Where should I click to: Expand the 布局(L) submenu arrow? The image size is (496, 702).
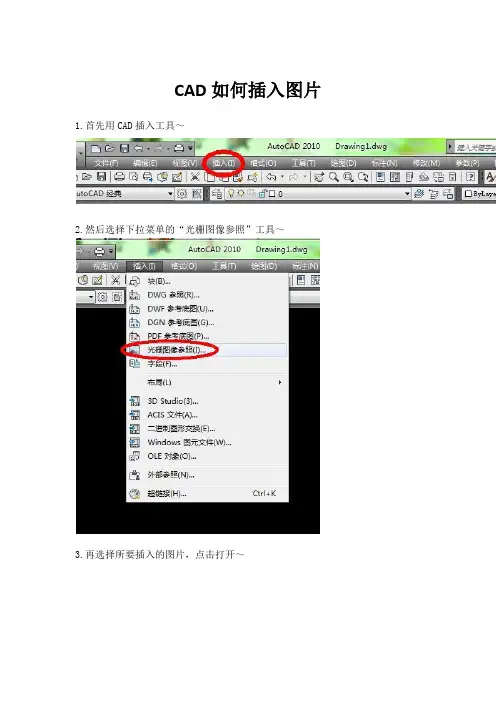click(280, 382)
